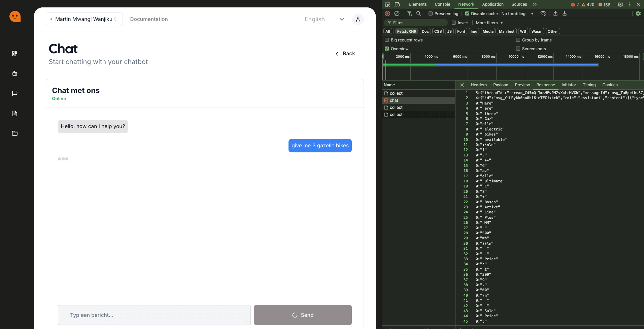Uncheck the Overview checkbox
The width and height of the screenshot is (644, 329).
pos(387,49)
